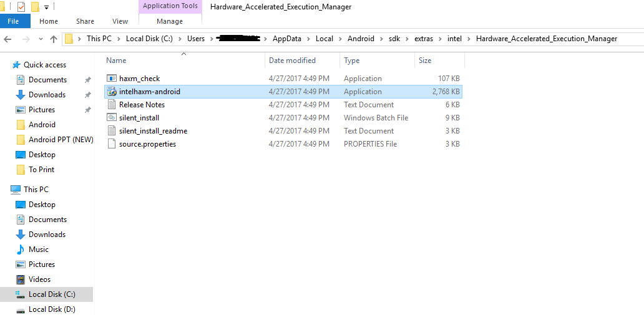644x315 pixels.
Task: Click the Local Disk (C:) drive icon
Action: [21, 294]
